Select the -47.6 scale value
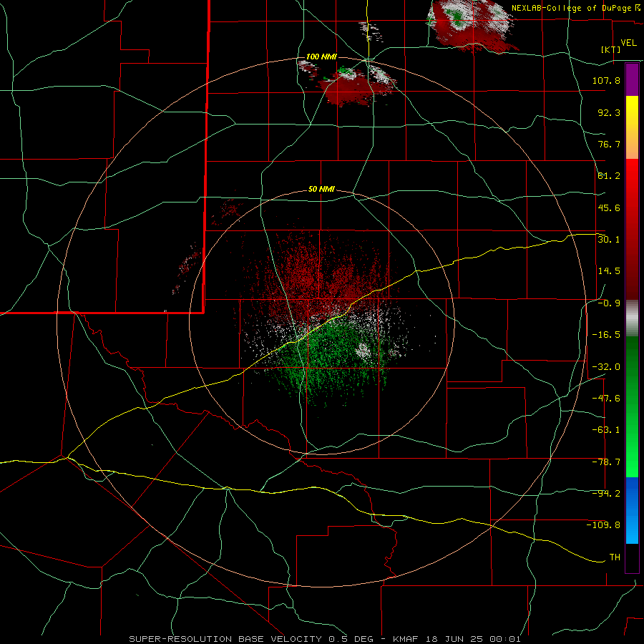The width and height of the screenshot is (644, 644). pyautogui.click(x=606, y=399)
